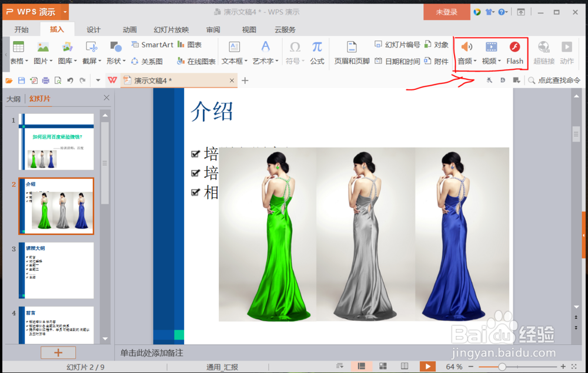Select slide 3 thumbnail in the panel
Image resolution: width=588 pixels, height=373 pixels.
point(56,270)
